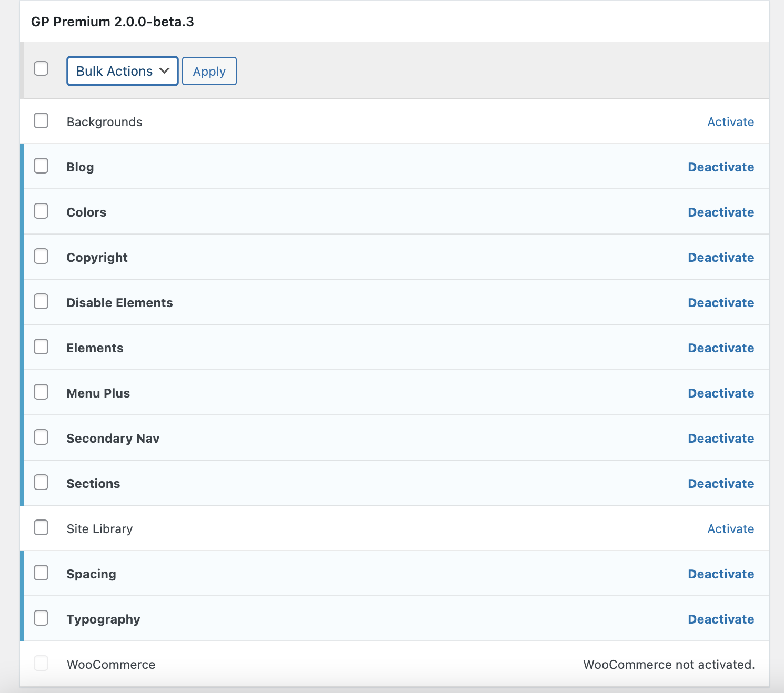Deactivate the Elements module
784x693 pixels.
point(721,348)
